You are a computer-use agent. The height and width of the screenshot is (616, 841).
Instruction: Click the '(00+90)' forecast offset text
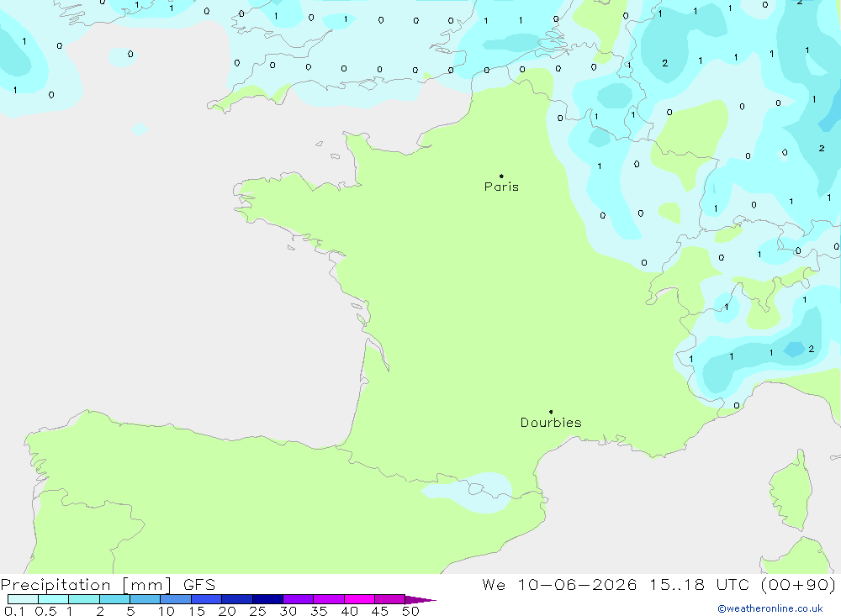click(x=799, y=585)
